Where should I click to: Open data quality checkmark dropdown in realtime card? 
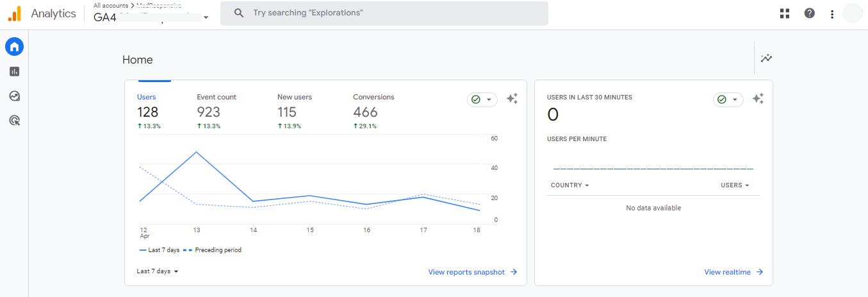click(x=728, y=99)
